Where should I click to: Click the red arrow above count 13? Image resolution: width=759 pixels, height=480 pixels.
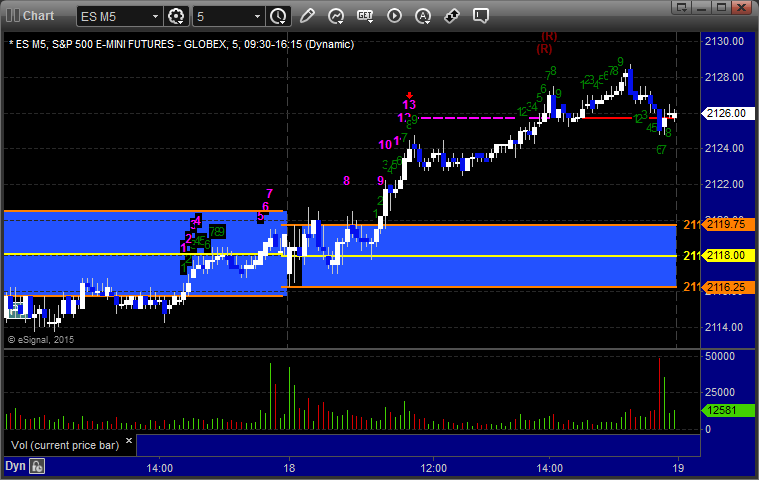point(410,95)
